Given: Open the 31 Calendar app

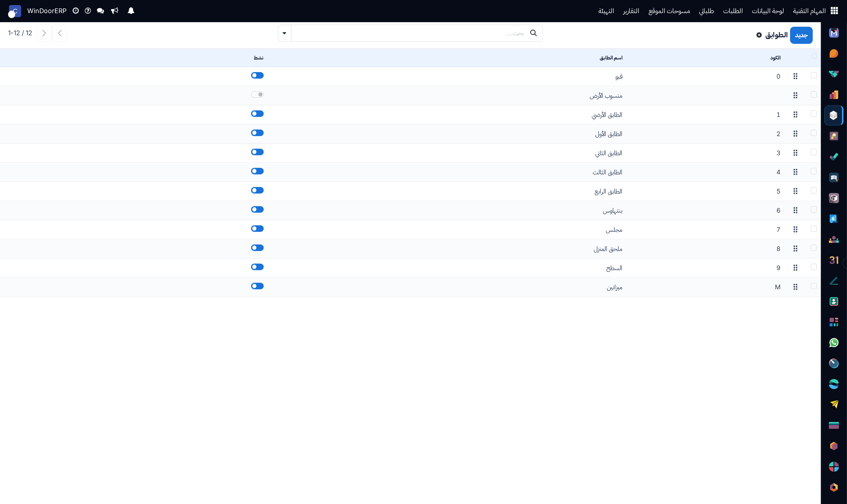Looking at the screenshot, I should pyautogui.click(x=833, y=260).
